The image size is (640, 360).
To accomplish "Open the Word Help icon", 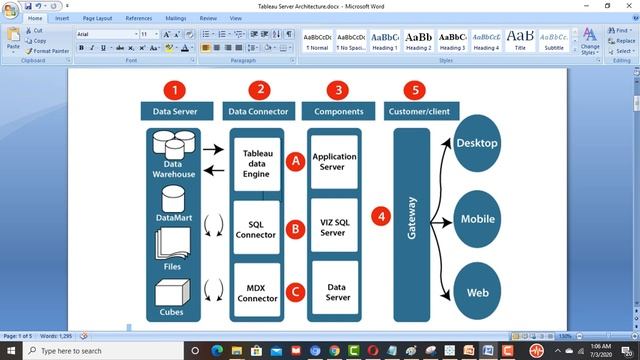I will 636,18.
